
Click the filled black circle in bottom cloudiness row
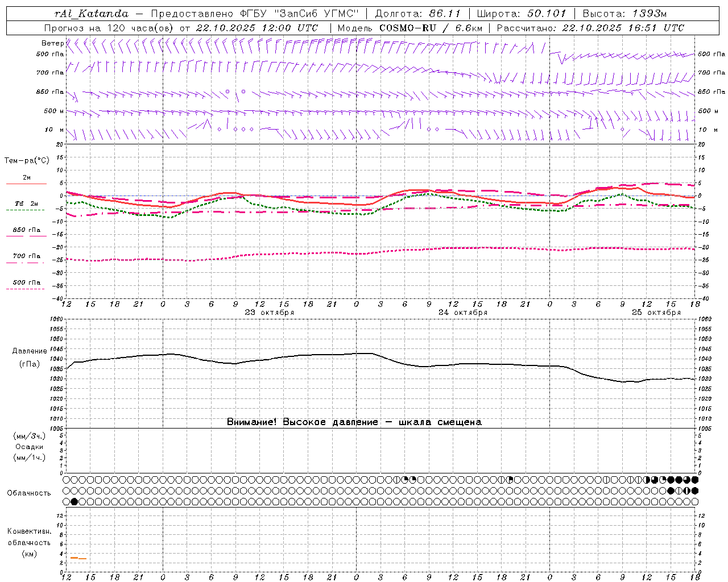coord(75,501)
